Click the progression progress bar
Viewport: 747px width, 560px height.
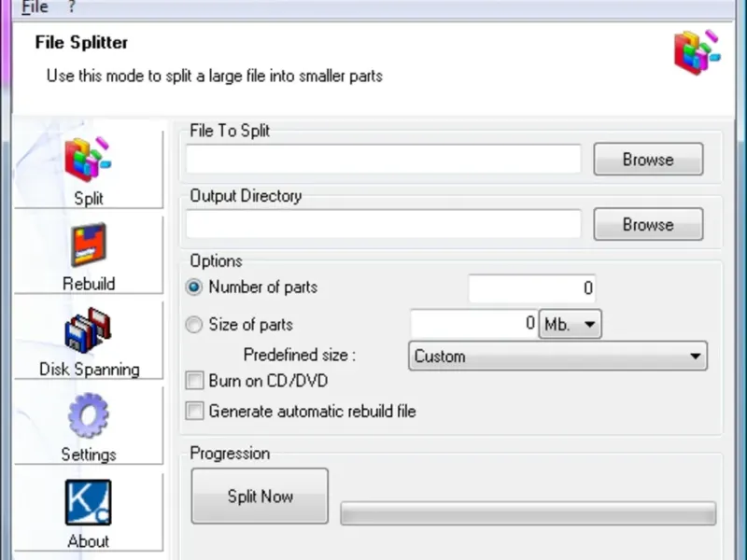(x=529, y=513)
